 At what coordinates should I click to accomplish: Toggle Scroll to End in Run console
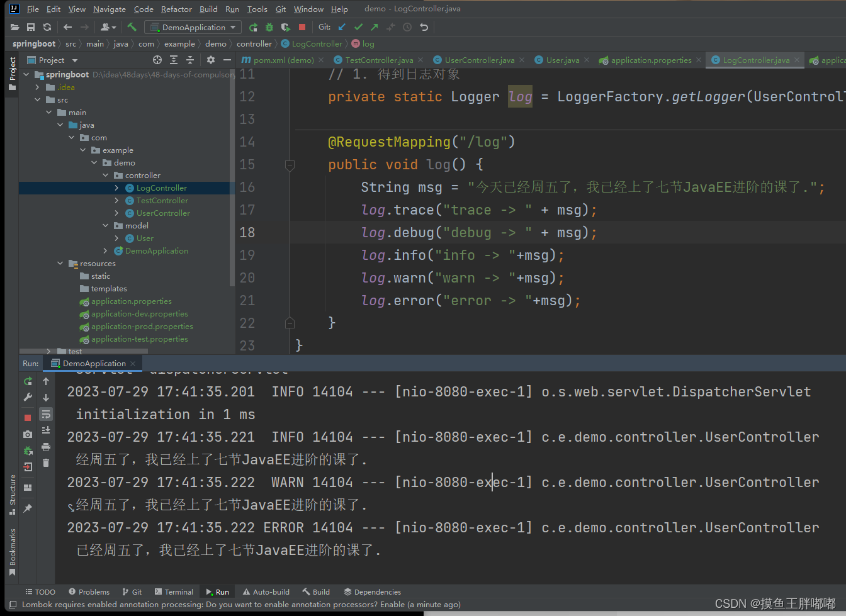(46, 430)
